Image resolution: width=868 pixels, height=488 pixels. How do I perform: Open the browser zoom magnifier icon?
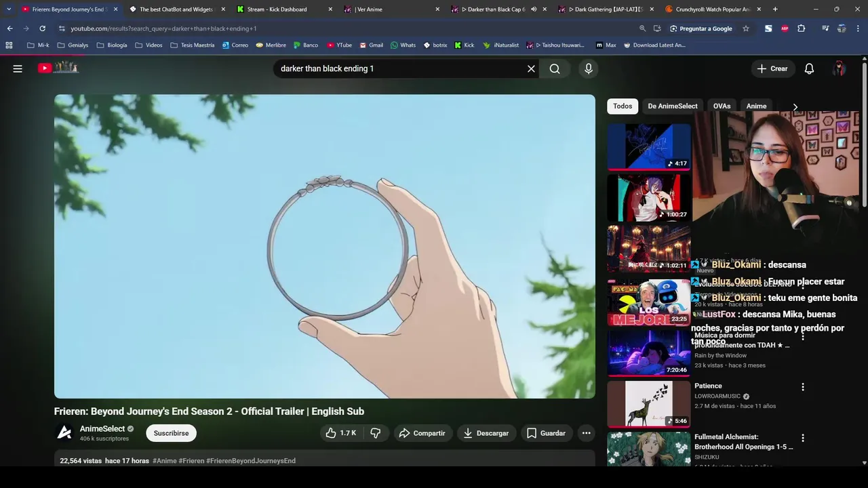(x=642, y=28)
